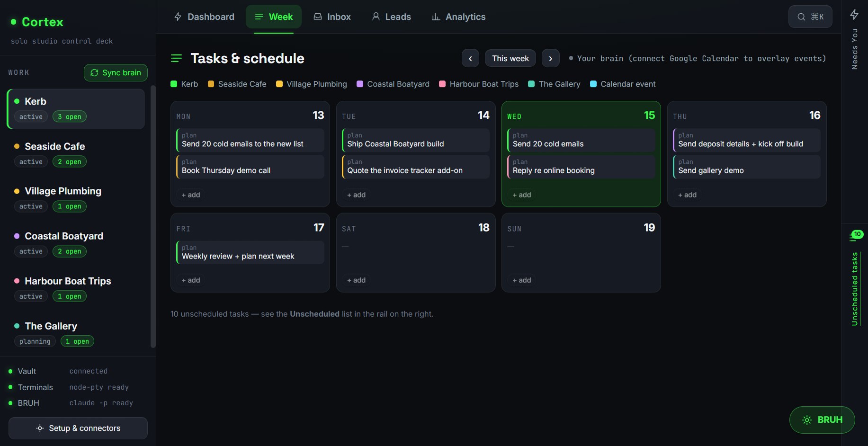The width and height of the screenshot is (868, 446).
Task: Click the Inbox tray icon
Action: [x=318, y=17]
